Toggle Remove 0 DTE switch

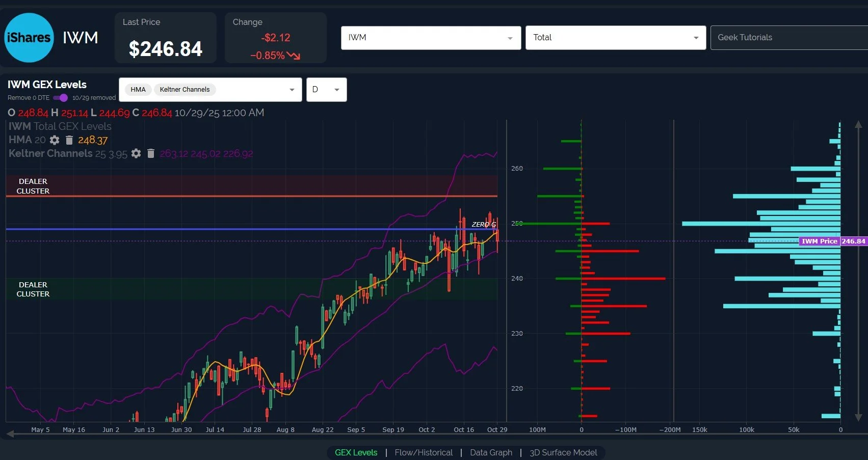pyautogui.click(x=60, y=98)
